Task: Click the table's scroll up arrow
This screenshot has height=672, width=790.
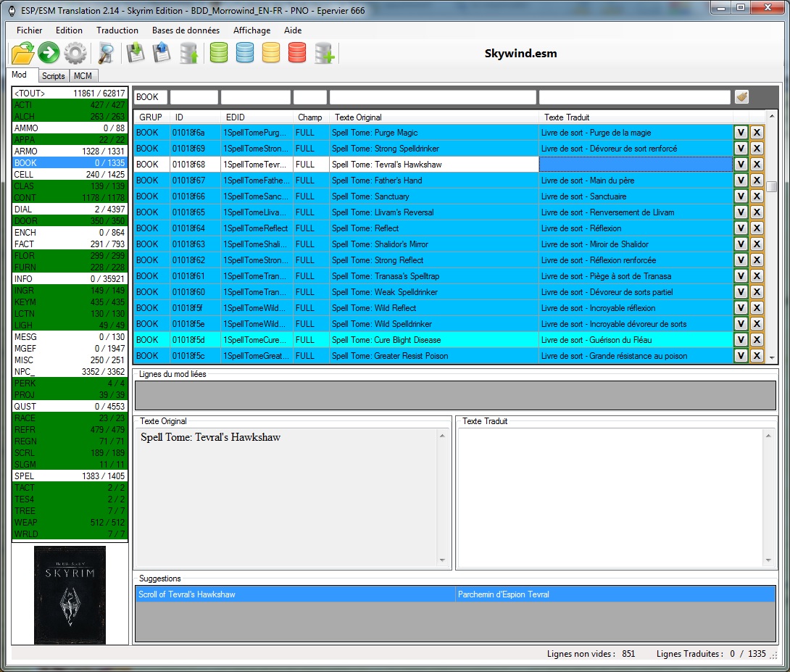Action: 771,117
